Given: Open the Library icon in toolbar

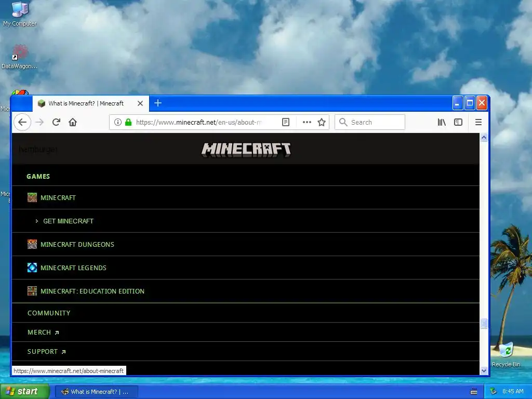Looking at the screenshot, I should (442, 122).
